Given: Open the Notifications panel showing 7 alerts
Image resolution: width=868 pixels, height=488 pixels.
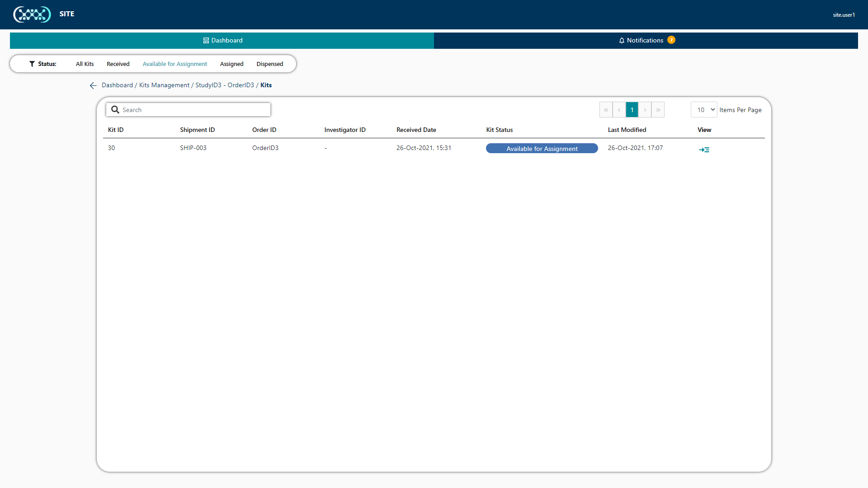Looking at the screenshot, I should [646, 40].
